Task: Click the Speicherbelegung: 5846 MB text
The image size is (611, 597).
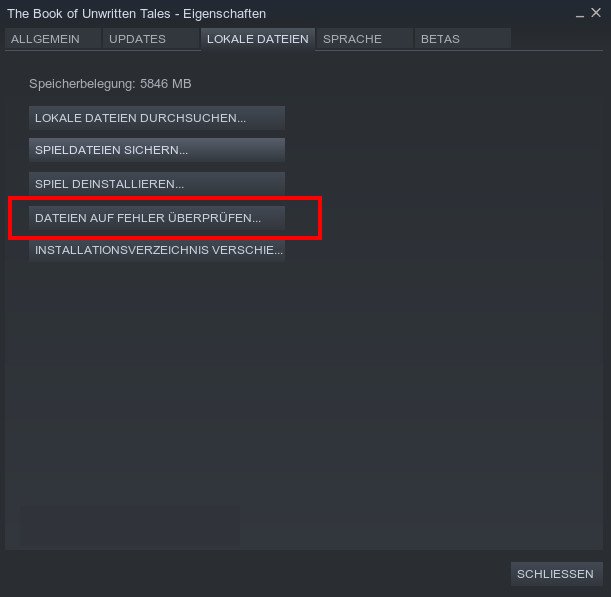Action: pyautogui.click(x=110, y=84)
